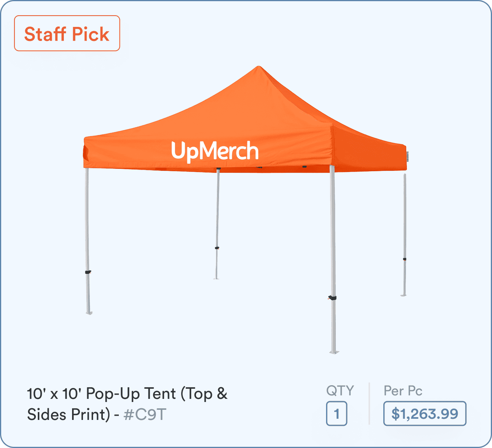492x448 pixels.
Task: Click the black clip on the front right leg
Action: tap(332, 298)
